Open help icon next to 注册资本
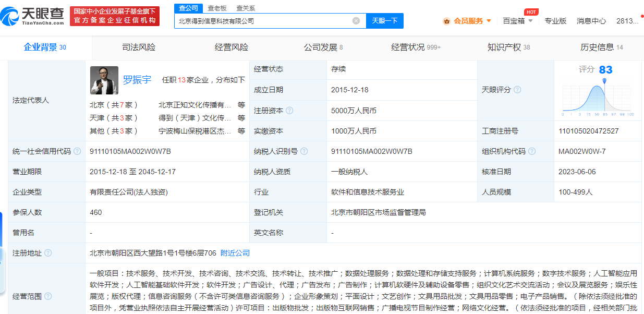644x314 pixels. click(x=289, y=111)
